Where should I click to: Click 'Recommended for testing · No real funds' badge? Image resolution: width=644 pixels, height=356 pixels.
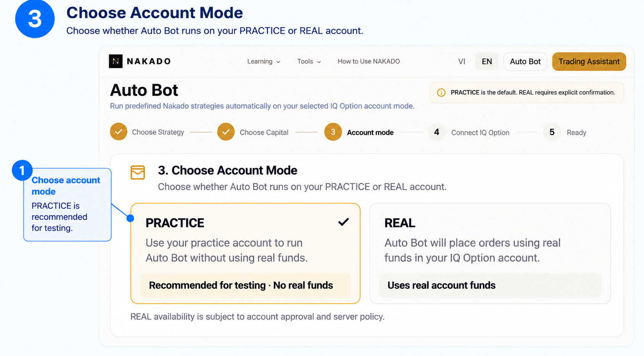[245, 285]
